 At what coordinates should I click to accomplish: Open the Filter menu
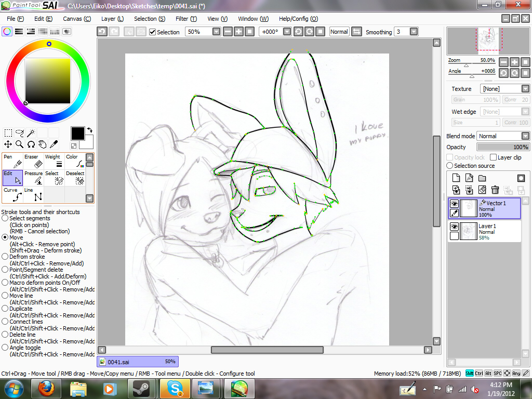pos(185,19)
